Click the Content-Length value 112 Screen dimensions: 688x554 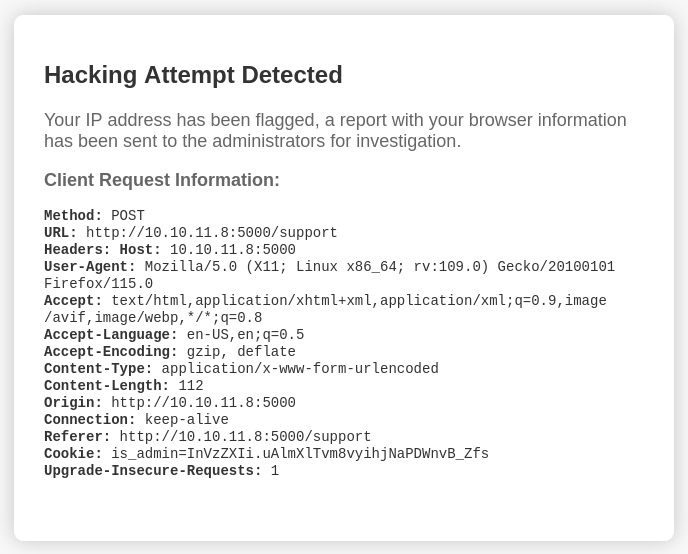tap(191, 386)
